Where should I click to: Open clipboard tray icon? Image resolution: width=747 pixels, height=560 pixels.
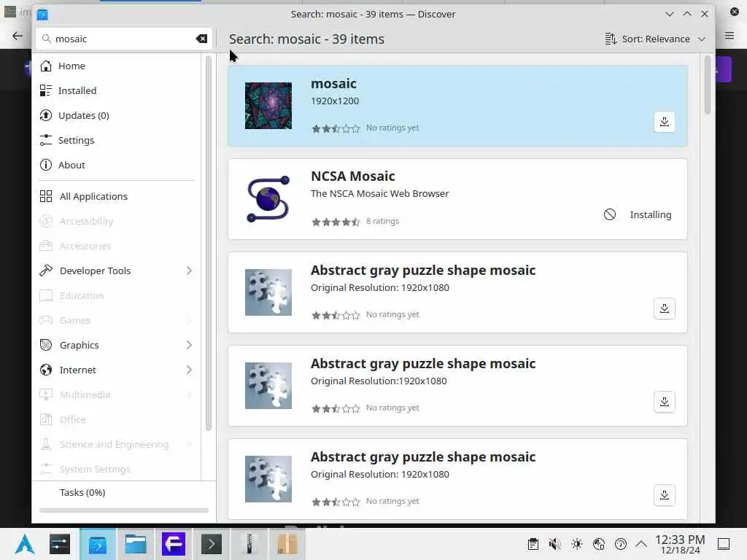point(533,544)
